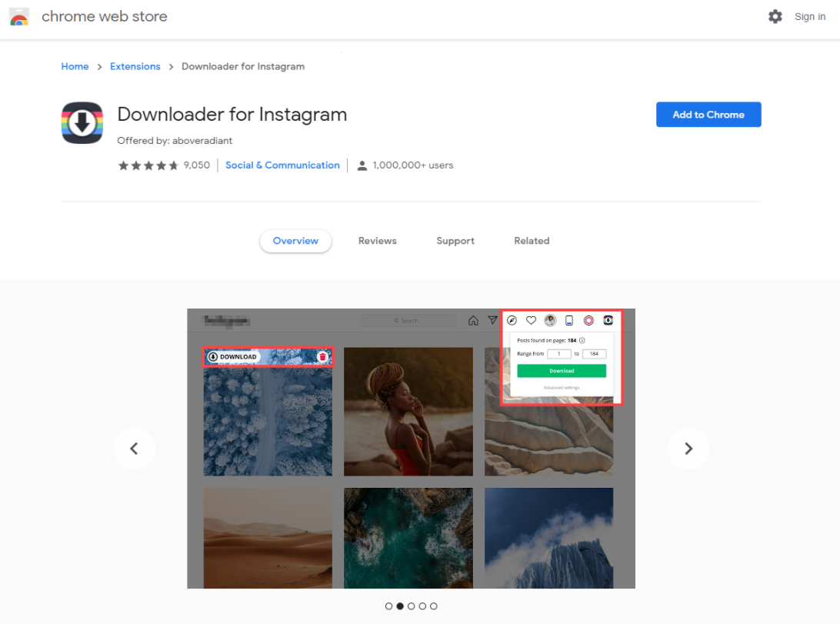Viewport: 840px width, 624px height.
Task: Switch to the Reviews tab
Action: click(x=378, y=241)
